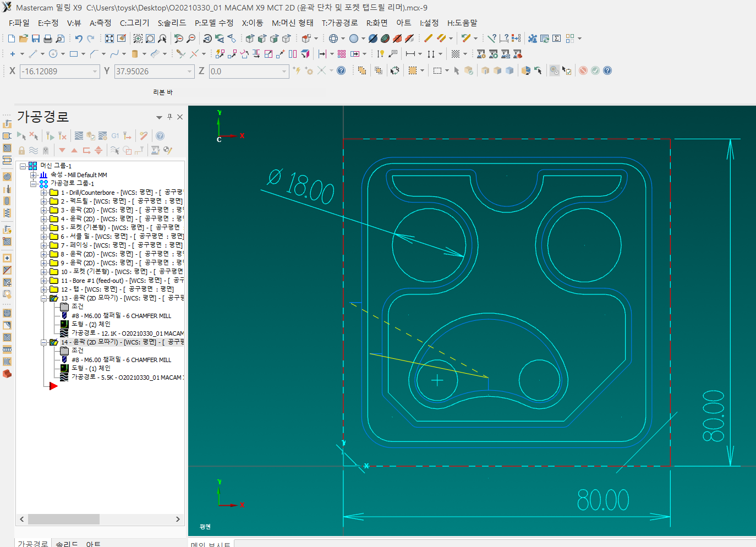
Task: Click the New file icon
Action: point(12,39)
